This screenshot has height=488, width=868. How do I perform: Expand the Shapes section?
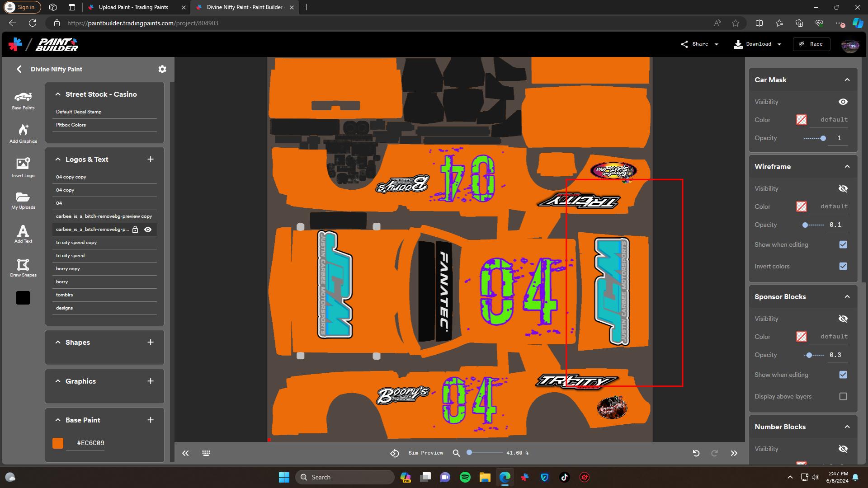click(58, 343)
